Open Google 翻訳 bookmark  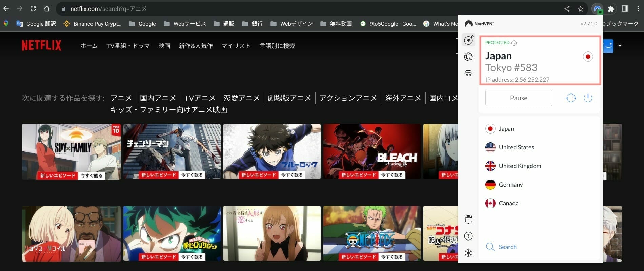click(36, 24)
